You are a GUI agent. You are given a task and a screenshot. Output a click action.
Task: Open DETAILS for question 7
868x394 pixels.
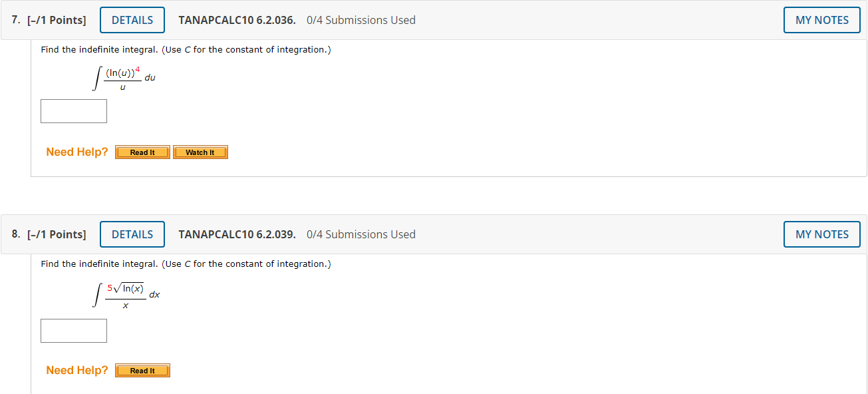[x=132, y=20]
